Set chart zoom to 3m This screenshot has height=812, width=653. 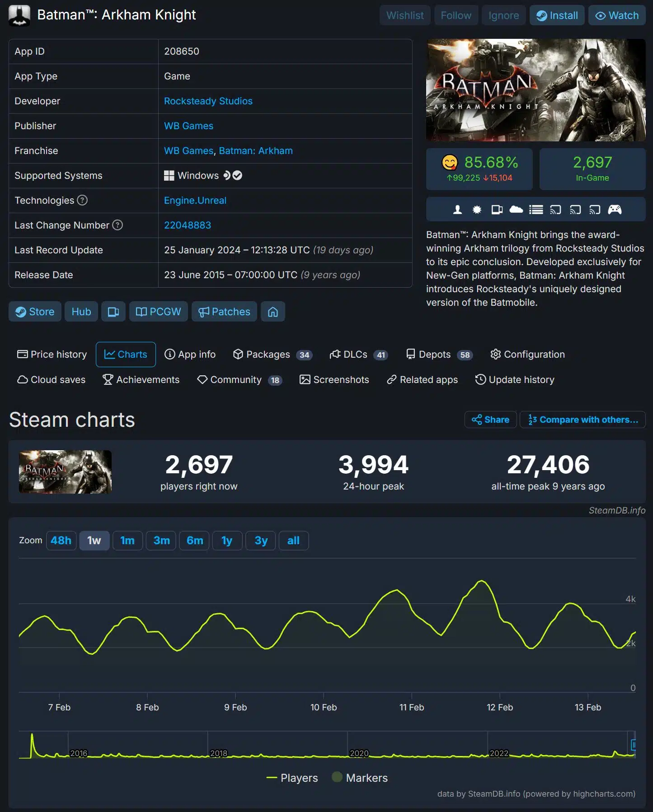[x=161, y=541]
